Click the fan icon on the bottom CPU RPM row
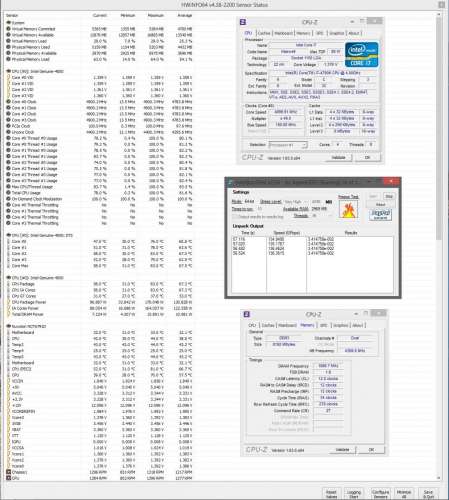 (9, 478)
